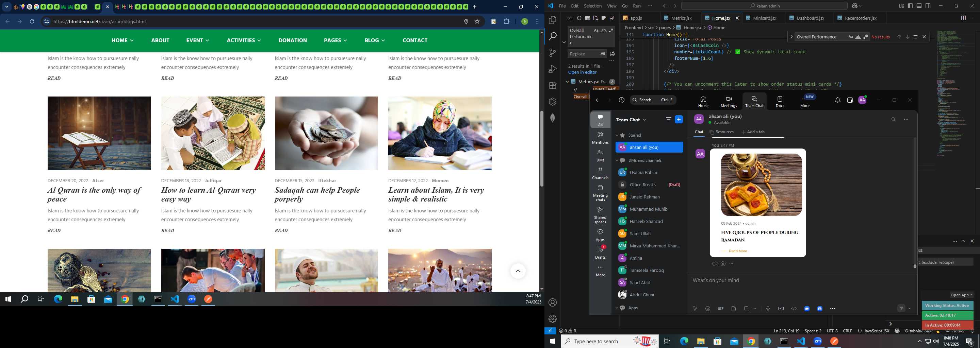Toggle Match Case in editor find widget
This screenshot has height=348, width=980.
click(x=850, y=37)
